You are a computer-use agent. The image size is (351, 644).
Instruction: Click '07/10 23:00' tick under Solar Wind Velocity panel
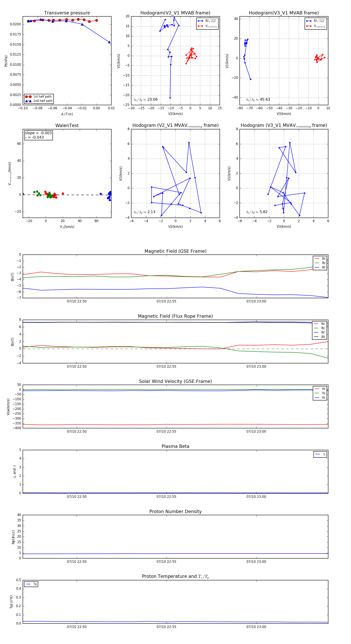coord(256,432)
